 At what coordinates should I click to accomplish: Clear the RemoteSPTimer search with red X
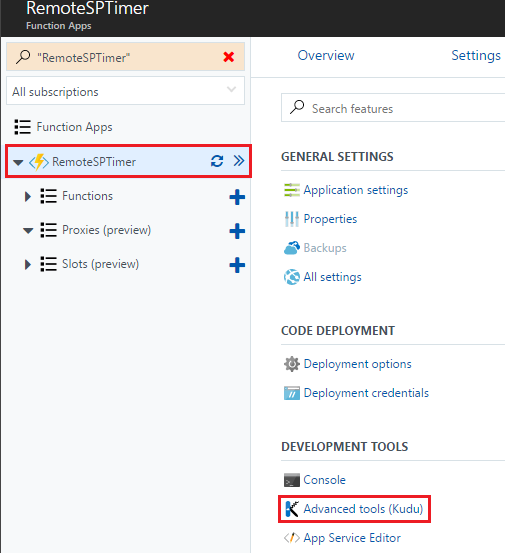tap(229, 57)
